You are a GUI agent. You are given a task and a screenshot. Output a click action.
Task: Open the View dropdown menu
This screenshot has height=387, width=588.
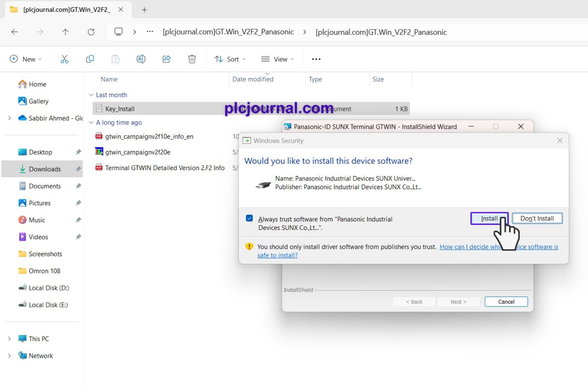[x=277, y=59]
